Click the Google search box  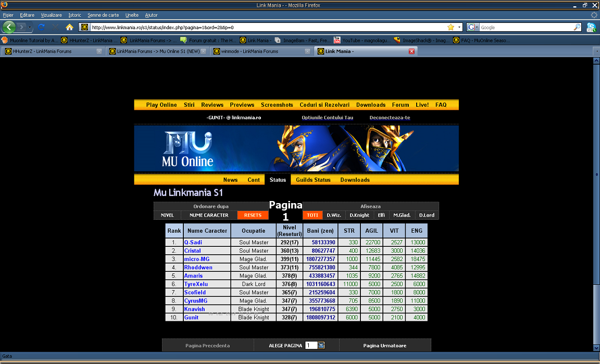tap(526, 27)
